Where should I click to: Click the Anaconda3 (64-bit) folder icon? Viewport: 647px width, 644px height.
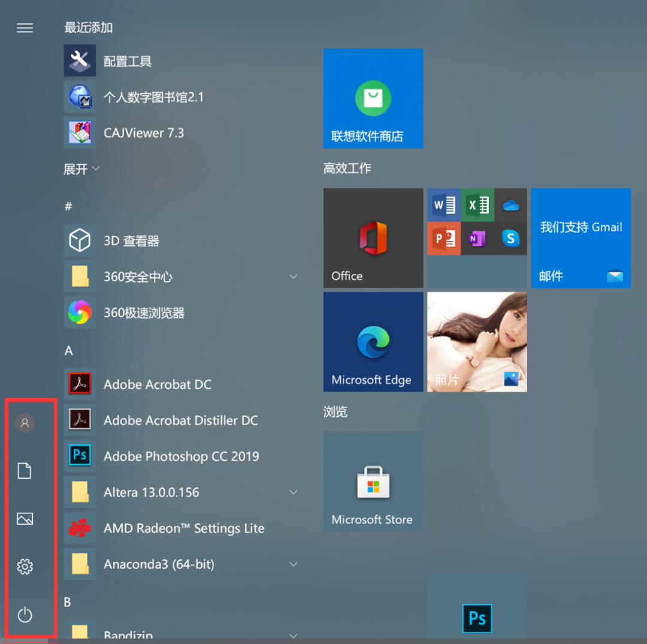[80, 564]
